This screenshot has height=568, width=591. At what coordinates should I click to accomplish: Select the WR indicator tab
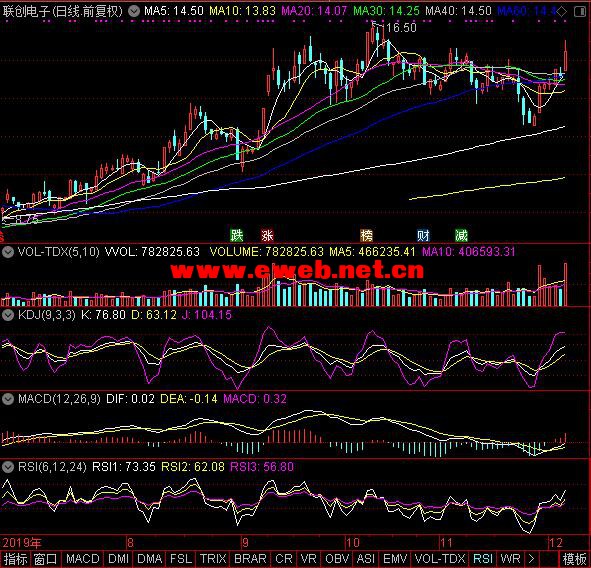point(510,559)
